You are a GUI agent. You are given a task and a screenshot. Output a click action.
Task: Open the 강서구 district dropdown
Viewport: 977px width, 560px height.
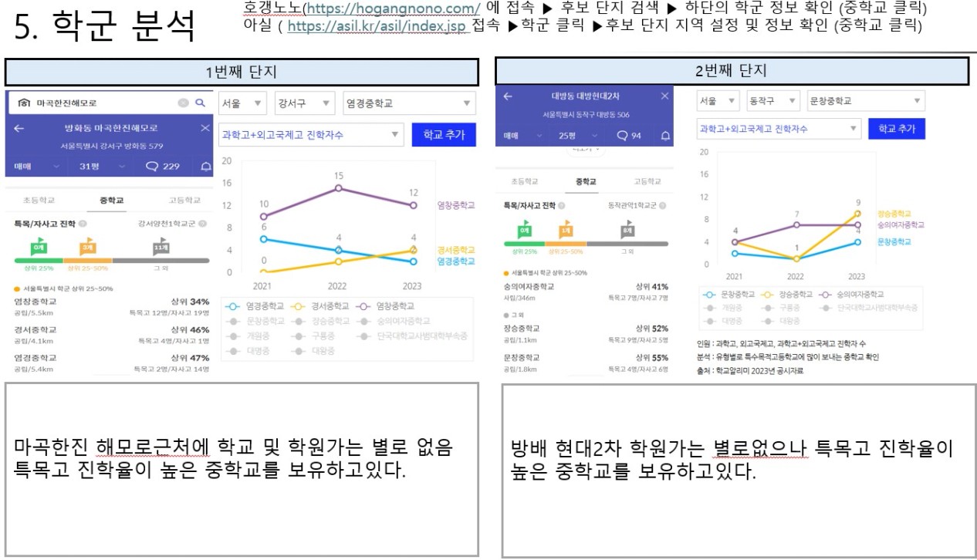[304, 103]
